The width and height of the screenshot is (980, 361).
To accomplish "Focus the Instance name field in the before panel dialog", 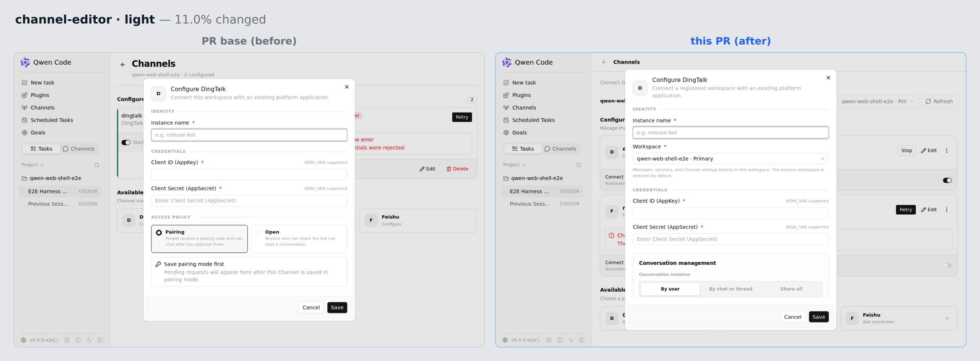I will coord(249,135).
